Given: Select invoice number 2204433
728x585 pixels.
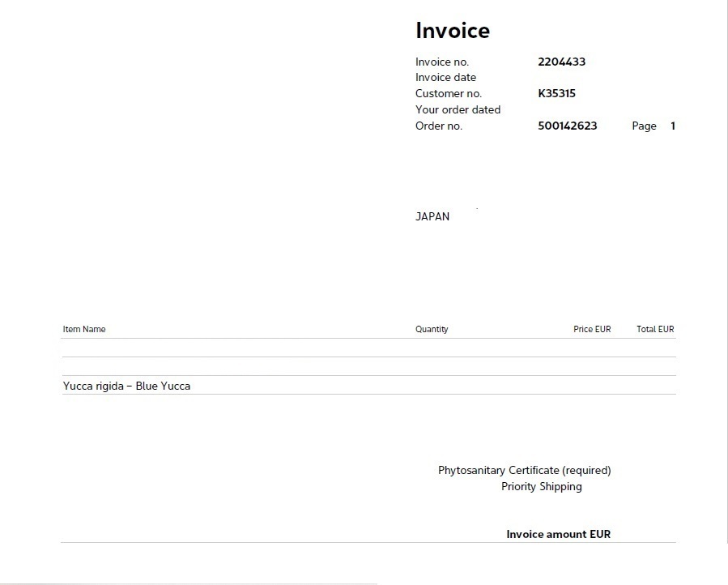Looking at the screenshot, I should click(561, 62).
